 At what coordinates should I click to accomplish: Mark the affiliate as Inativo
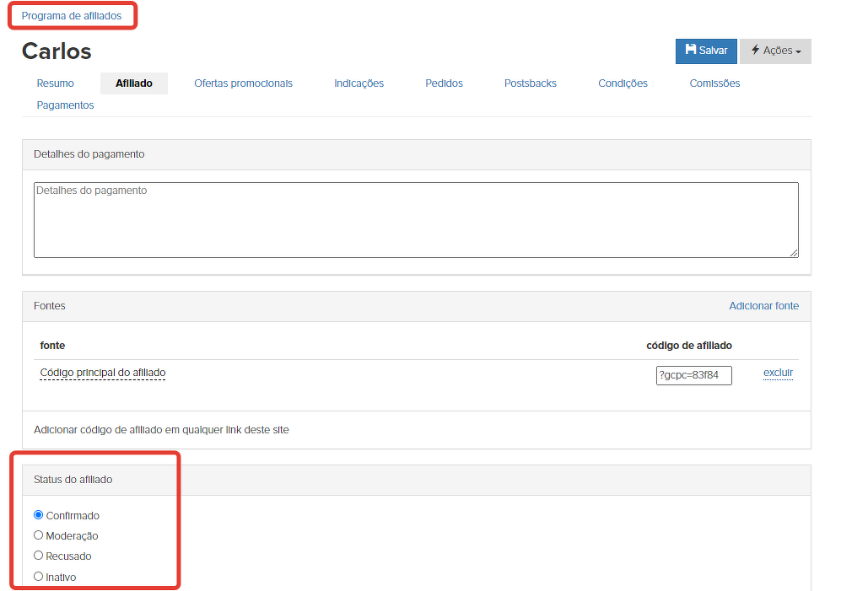39,577
